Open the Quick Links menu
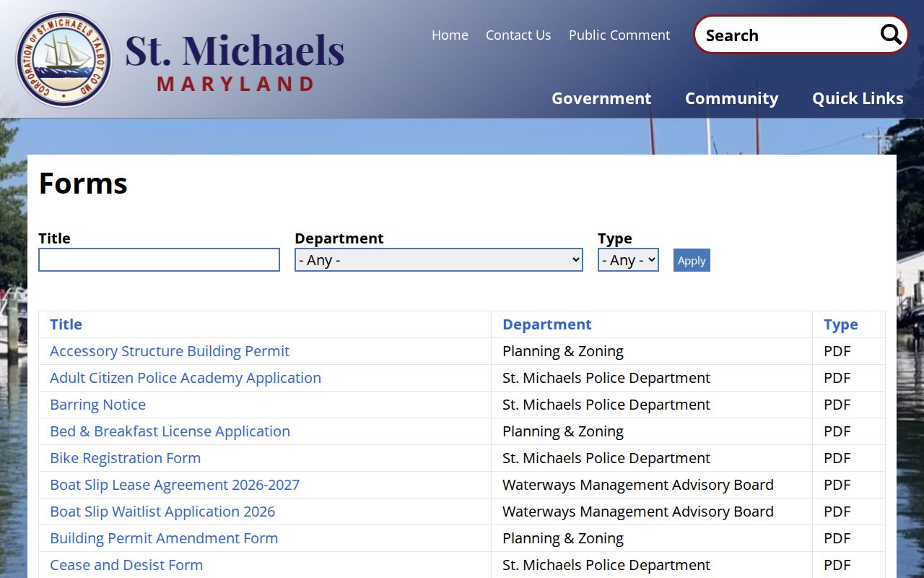The width and height of the screenshot is (924, 578). [x=858, y=98]
